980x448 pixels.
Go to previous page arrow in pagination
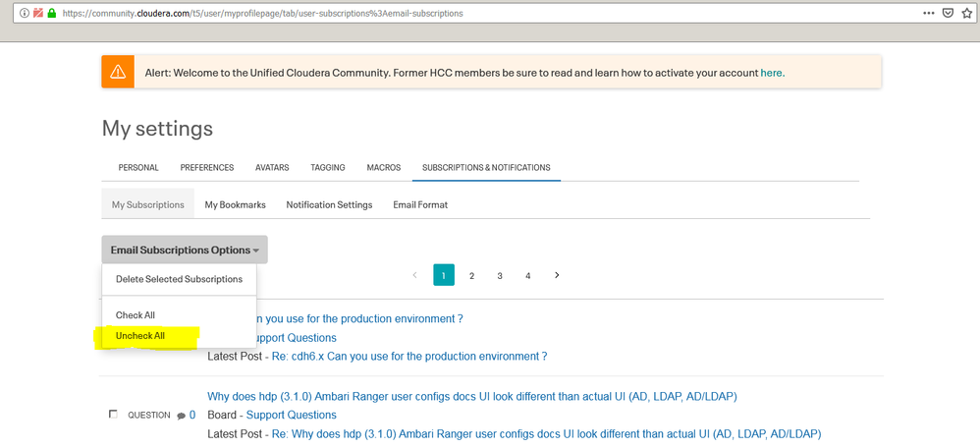tap(414, 275)
